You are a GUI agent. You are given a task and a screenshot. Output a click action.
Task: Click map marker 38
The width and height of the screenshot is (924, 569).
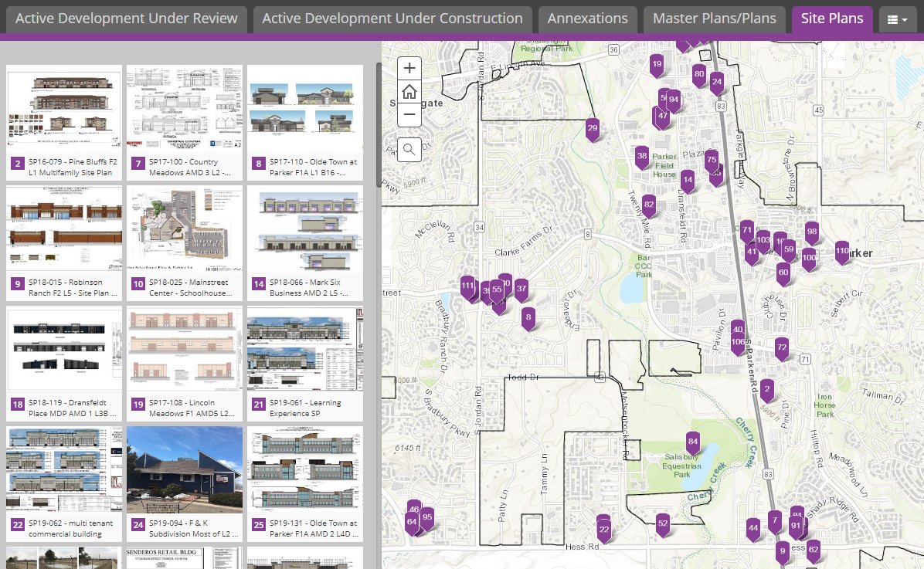coord(642,157)
